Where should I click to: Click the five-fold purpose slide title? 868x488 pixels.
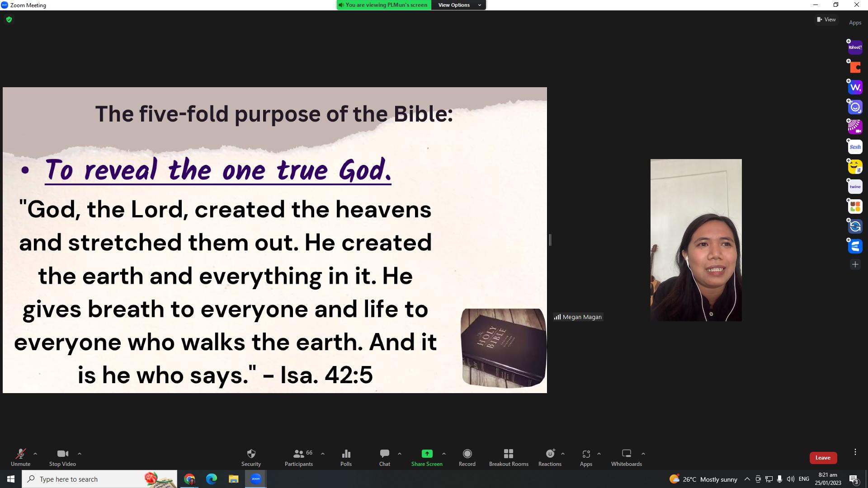click(274, 113)
